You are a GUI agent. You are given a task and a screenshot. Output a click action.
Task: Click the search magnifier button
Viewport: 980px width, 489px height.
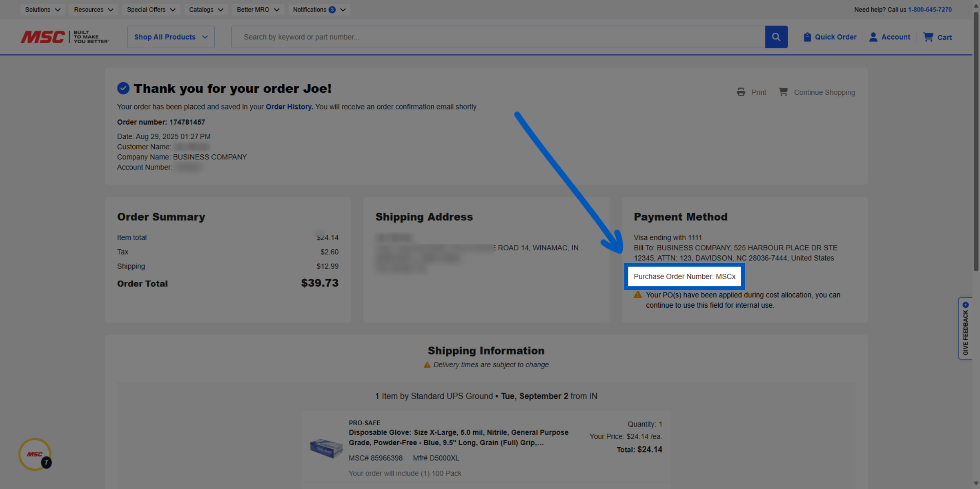776,37
